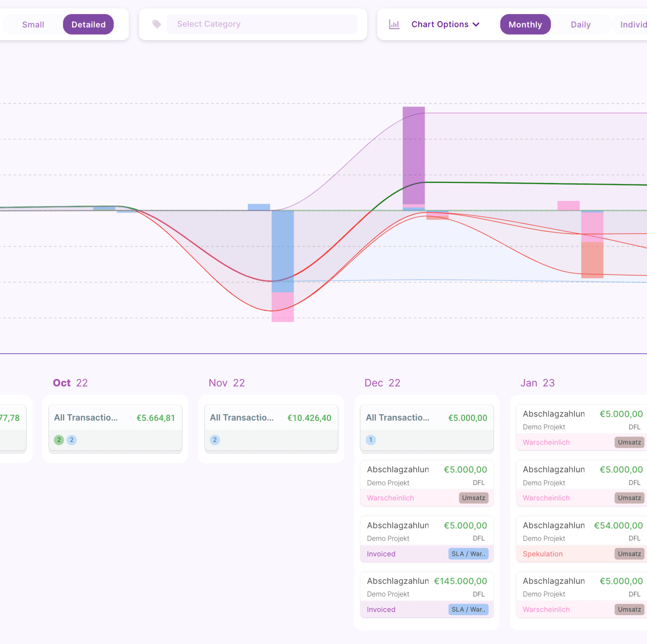Click blue badge 1 in Dec 22 card

click(x=371, y=440)
